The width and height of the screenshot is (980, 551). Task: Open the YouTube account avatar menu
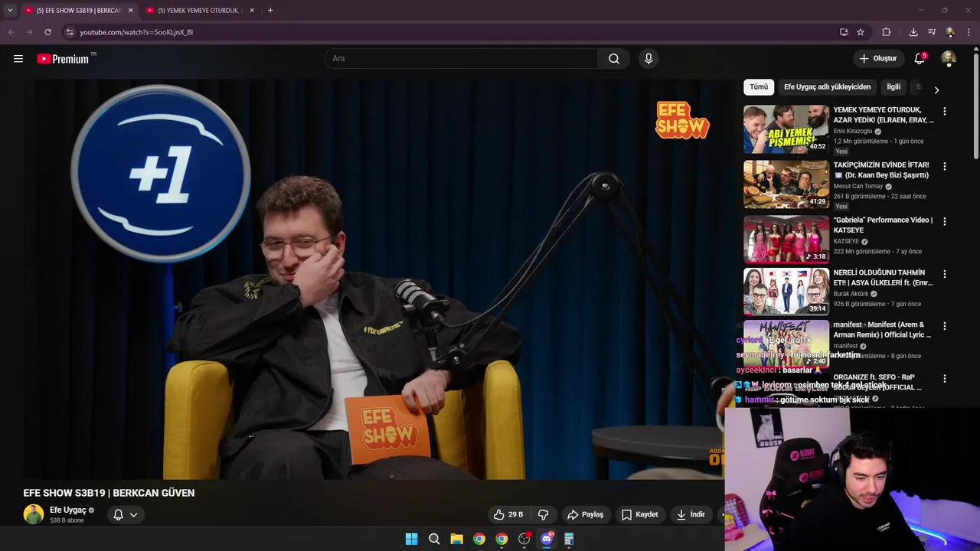(x=949, y=59)
